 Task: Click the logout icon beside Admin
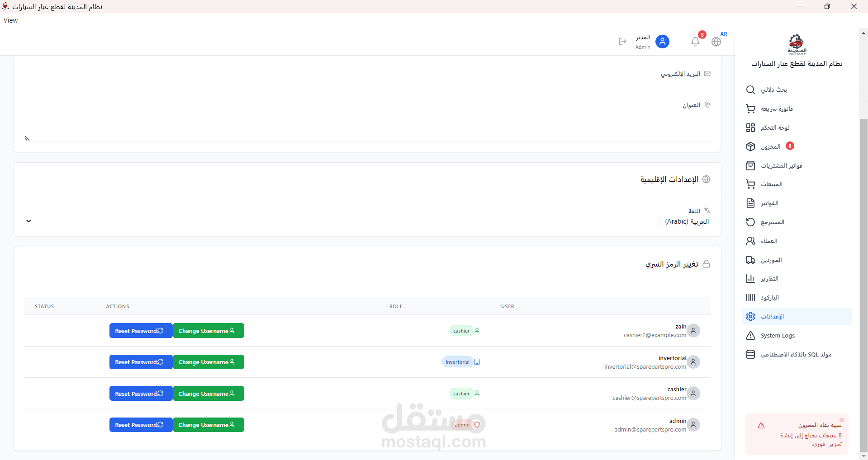[x=622, y=42]
